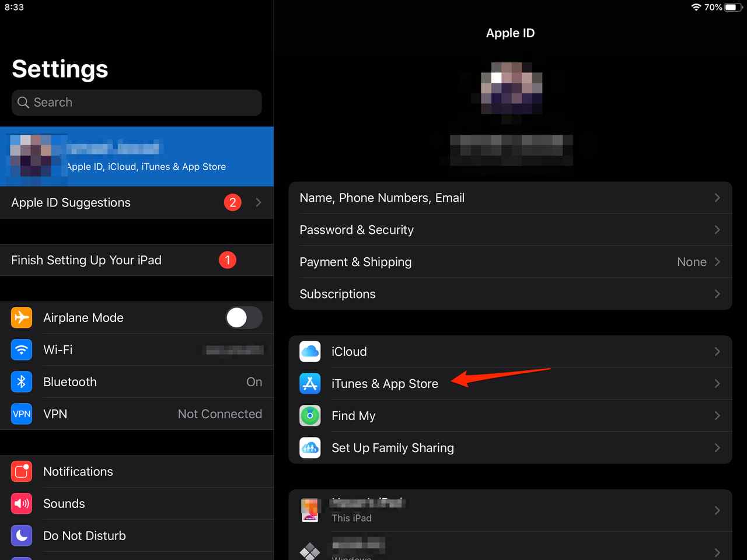Open Subscriptions
The image size is (747, 560).
tap(510, 294)
